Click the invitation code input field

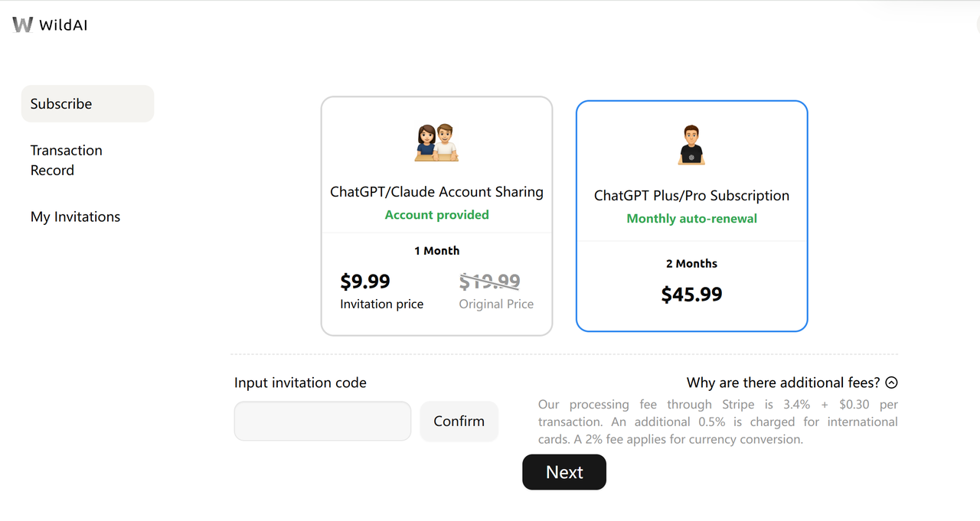[322, 422]
